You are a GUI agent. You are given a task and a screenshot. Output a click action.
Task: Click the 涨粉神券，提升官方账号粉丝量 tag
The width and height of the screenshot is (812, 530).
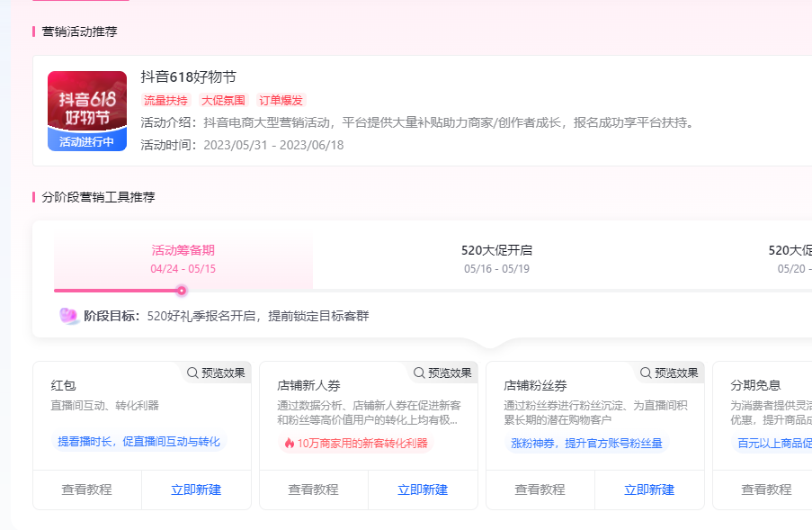tap(586, 444)
